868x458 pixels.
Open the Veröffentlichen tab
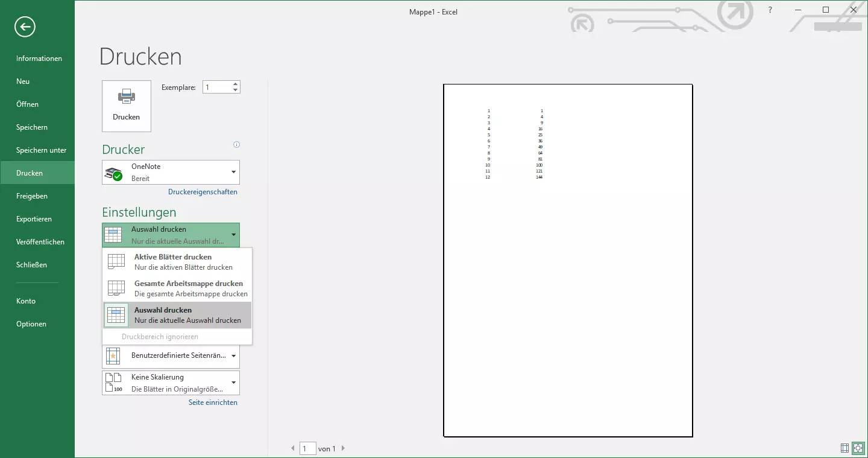pos(37,242)
